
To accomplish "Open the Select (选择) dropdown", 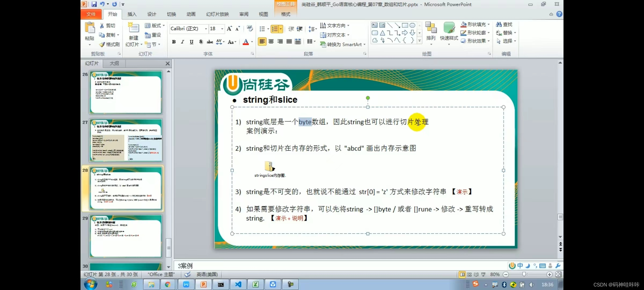I will 506,41.
